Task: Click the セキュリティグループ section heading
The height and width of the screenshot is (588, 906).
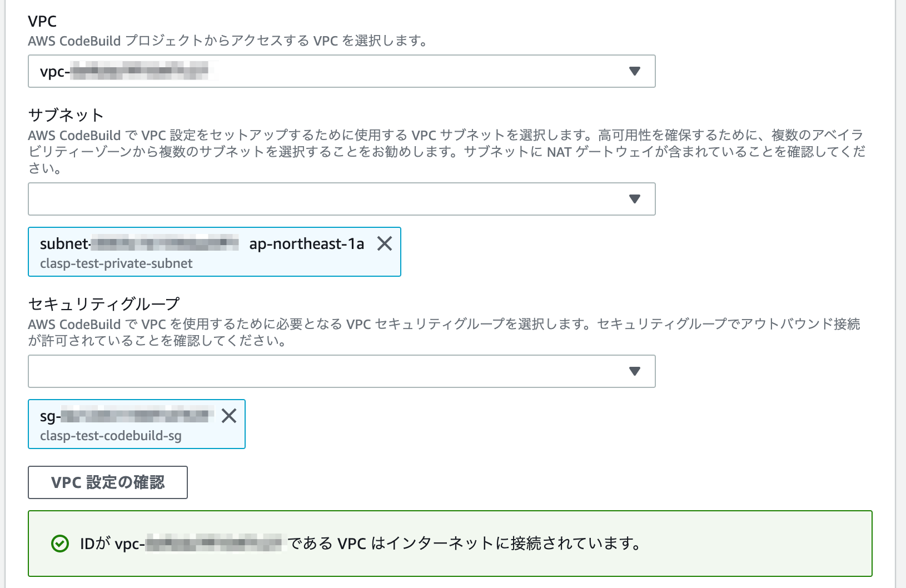Action: pos(104,304)
